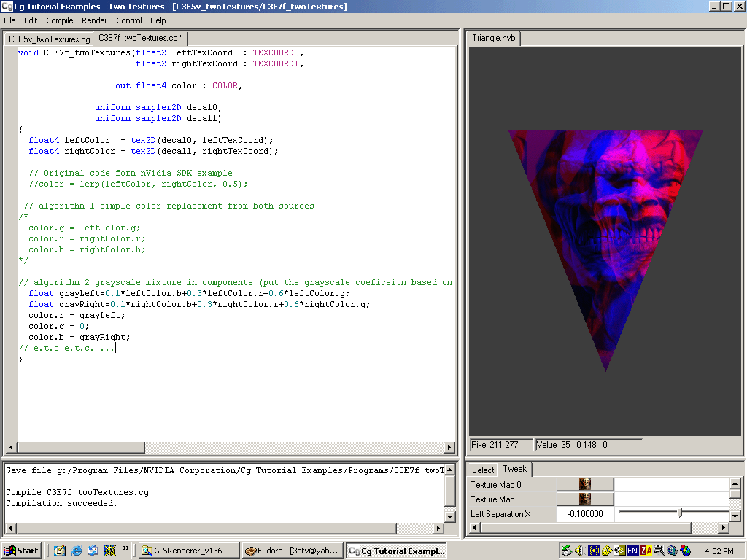
Task: Click the NVIDIA settings tray icon
Action: point(619,551)
